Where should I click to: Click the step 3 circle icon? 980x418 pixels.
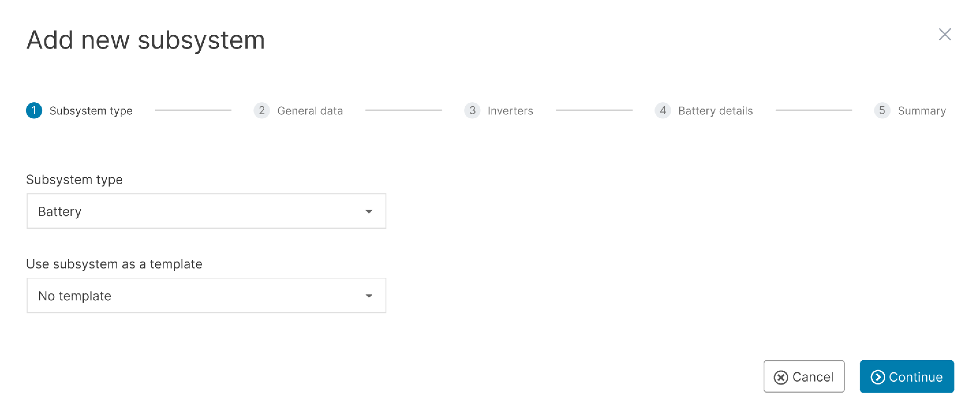tap(472, 110)
